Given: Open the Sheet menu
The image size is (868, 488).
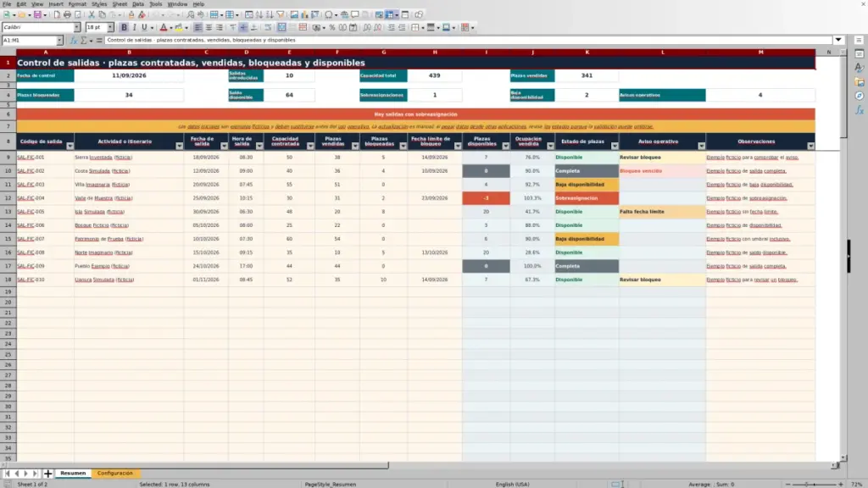Looking at the screenshot, I should coord(120,4).
